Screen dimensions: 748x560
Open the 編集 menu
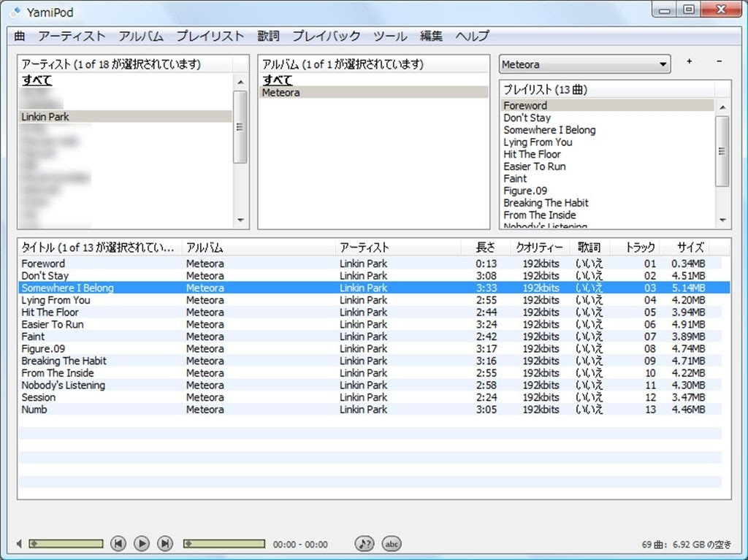431,36
